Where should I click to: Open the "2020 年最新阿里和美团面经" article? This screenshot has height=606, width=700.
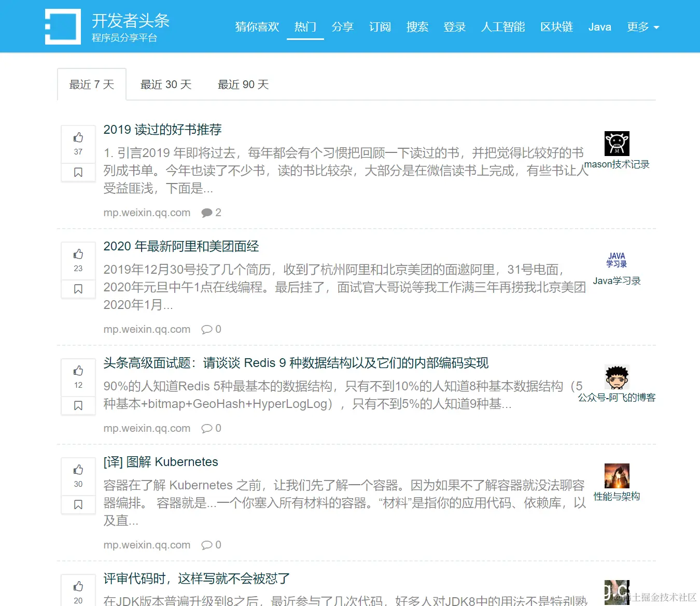coord(181,246)
